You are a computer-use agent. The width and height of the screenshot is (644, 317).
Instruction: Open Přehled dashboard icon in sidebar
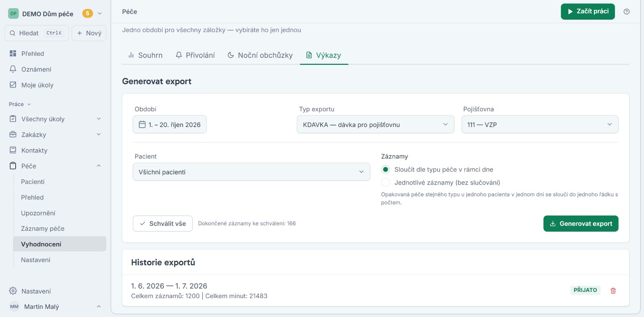click(x=13, y=54)
